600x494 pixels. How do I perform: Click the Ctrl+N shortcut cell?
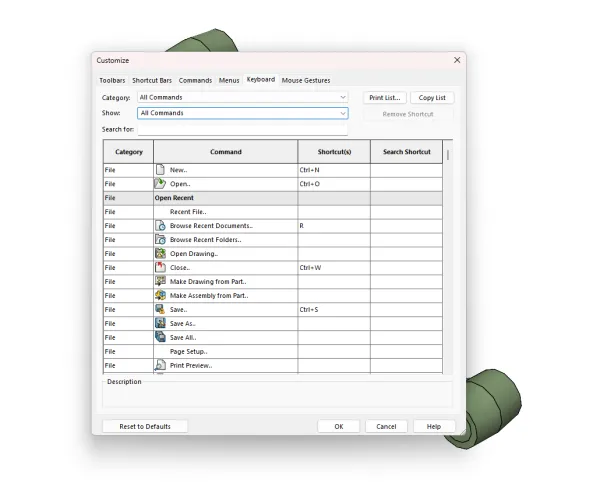point(334,170)
